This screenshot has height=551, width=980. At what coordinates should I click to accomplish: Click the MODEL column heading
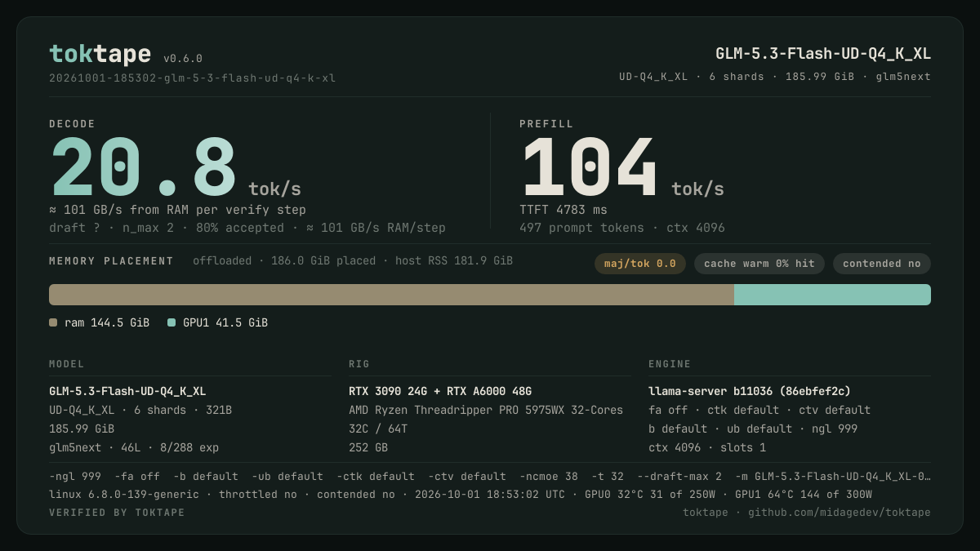click(x=67, y=364)
